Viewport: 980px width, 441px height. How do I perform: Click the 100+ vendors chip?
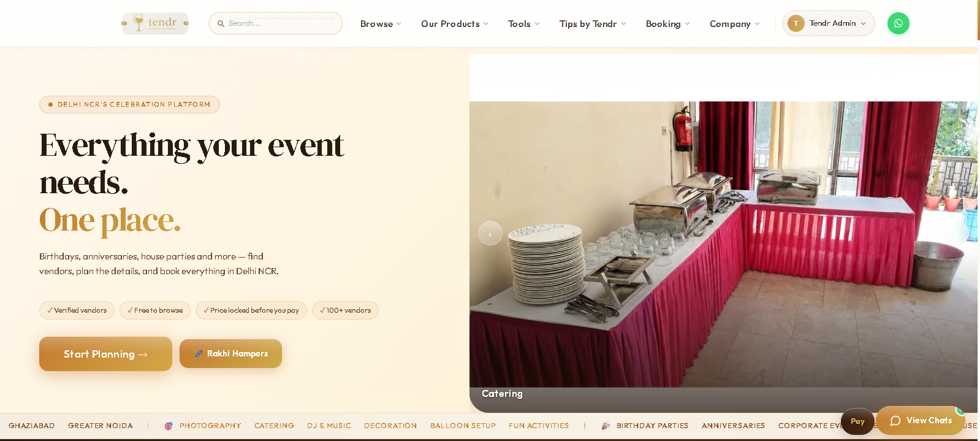pyautogui.click(x=345, y=310)
